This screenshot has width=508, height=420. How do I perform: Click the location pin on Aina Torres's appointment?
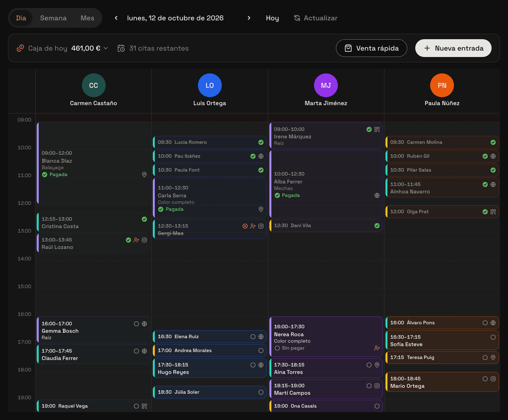click(x=377, y=365)
